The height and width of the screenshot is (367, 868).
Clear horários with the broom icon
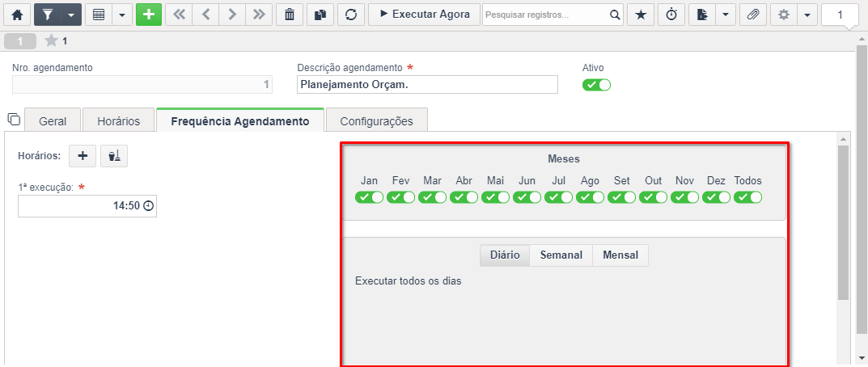tap(115, 156)
